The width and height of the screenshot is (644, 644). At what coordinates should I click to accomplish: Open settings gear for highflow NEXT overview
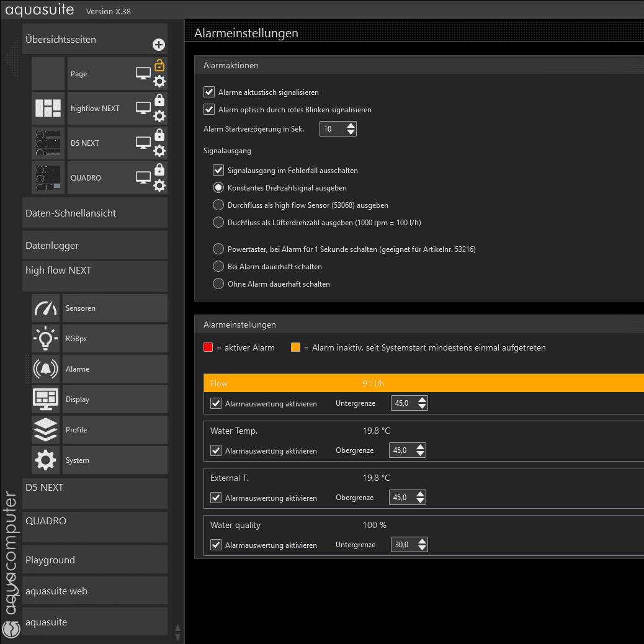click(x=159, y=116)
